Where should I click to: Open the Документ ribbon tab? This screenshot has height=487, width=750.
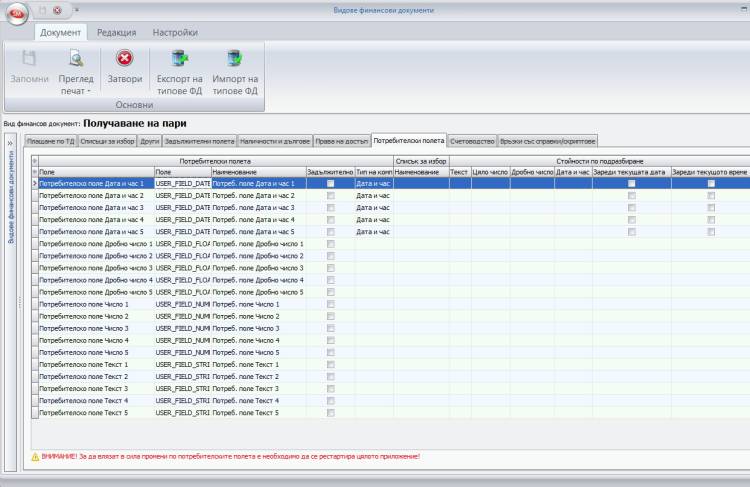coord(60,33)
